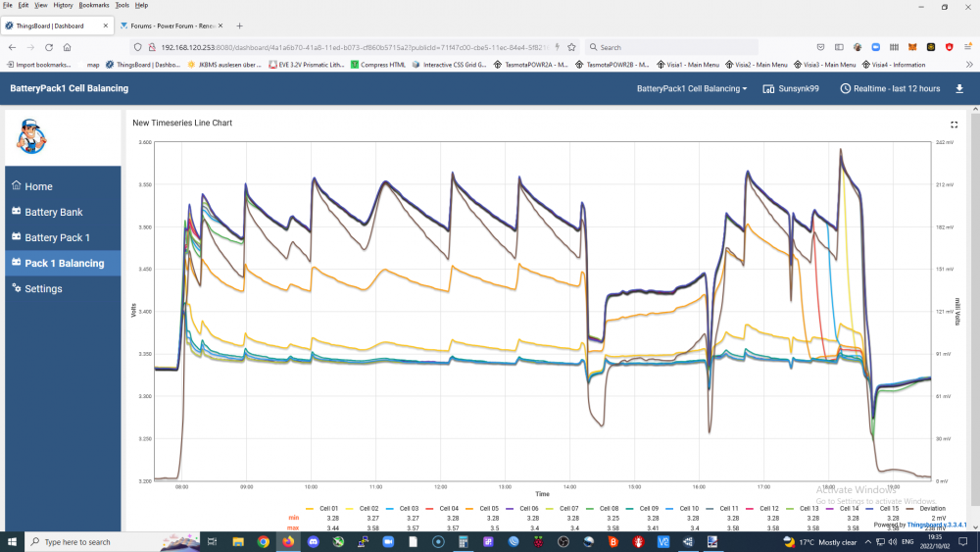Reload the page using the browser refresh icon

[49, 47]
